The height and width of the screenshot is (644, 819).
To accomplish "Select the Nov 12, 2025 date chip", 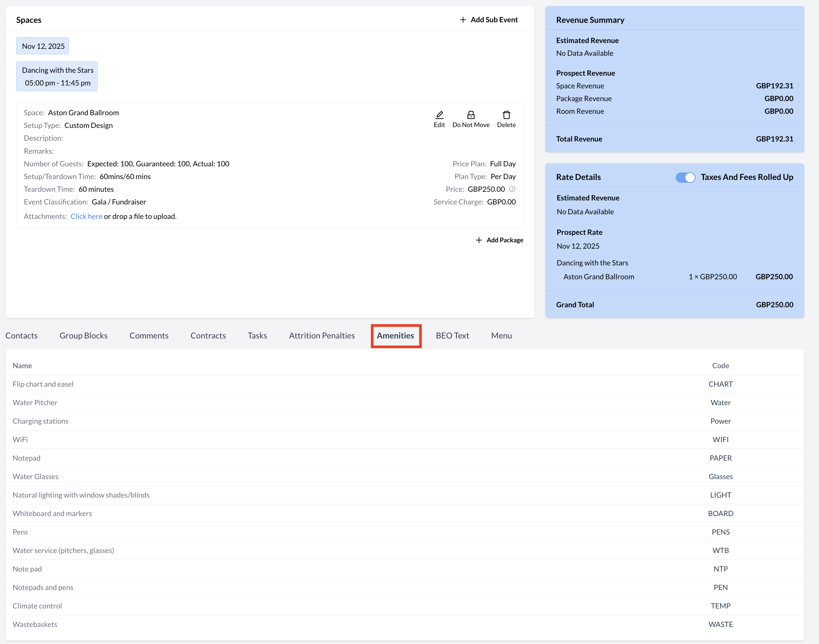I will click(x=43, y=46).
